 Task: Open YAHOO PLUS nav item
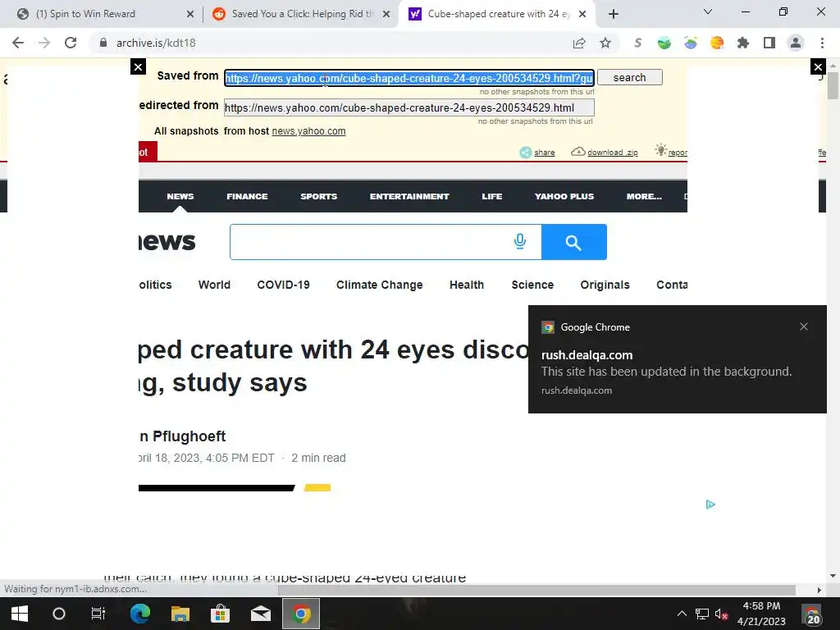click(x=564, y=197)
